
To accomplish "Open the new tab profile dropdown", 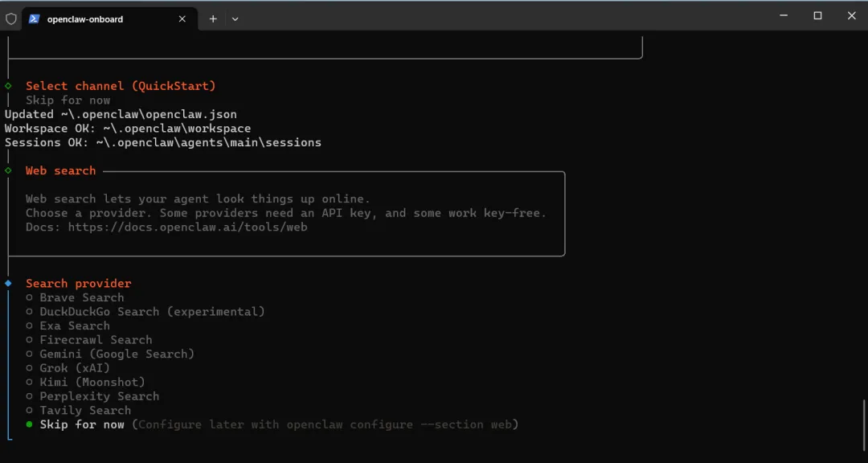I will tap(235, 18).
